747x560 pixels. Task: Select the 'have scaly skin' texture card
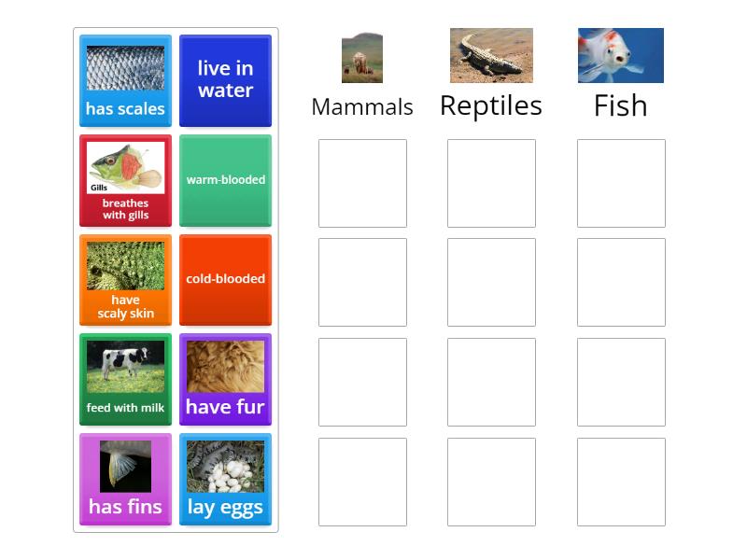[x=125, y=280]
